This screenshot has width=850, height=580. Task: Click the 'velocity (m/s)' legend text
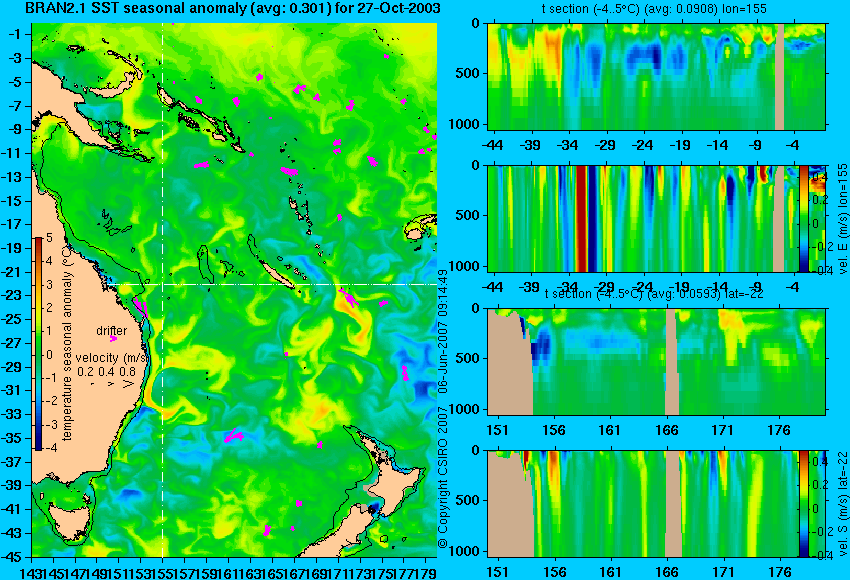(x=112, y=358)
